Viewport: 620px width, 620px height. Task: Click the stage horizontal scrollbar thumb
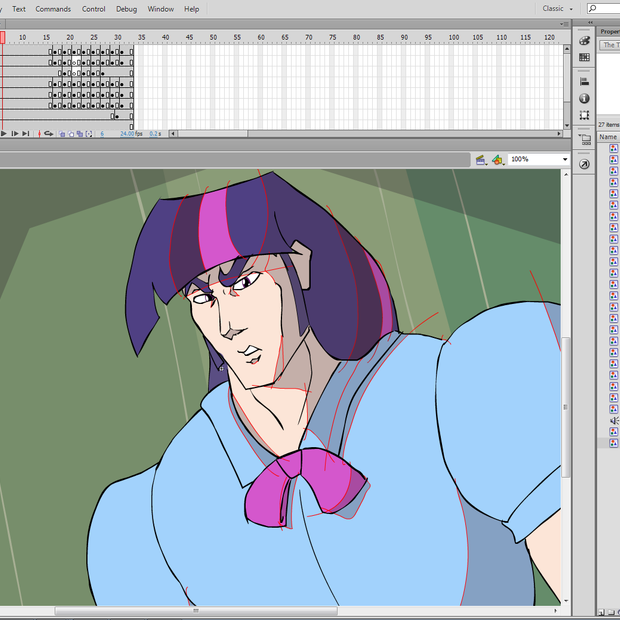pyautogui.click(x=196, y=611)
